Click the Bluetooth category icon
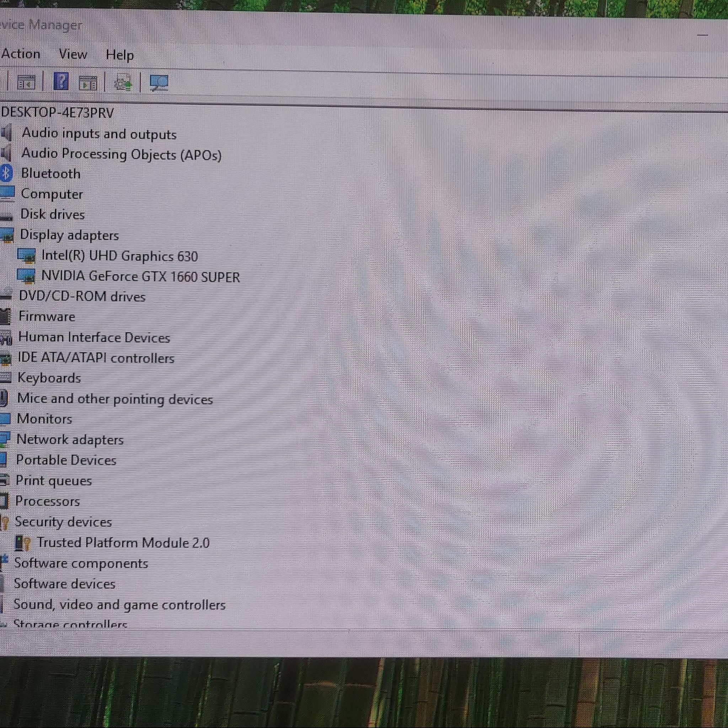Viewport: 728px width, 728px height. 6,173
